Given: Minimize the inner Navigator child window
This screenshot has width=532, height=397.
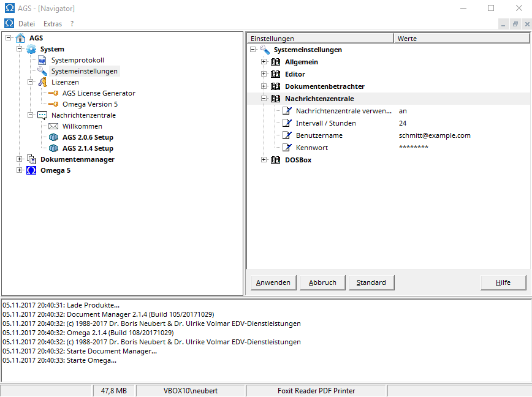Looking at the screenshot, I should [x=503, y=24].
